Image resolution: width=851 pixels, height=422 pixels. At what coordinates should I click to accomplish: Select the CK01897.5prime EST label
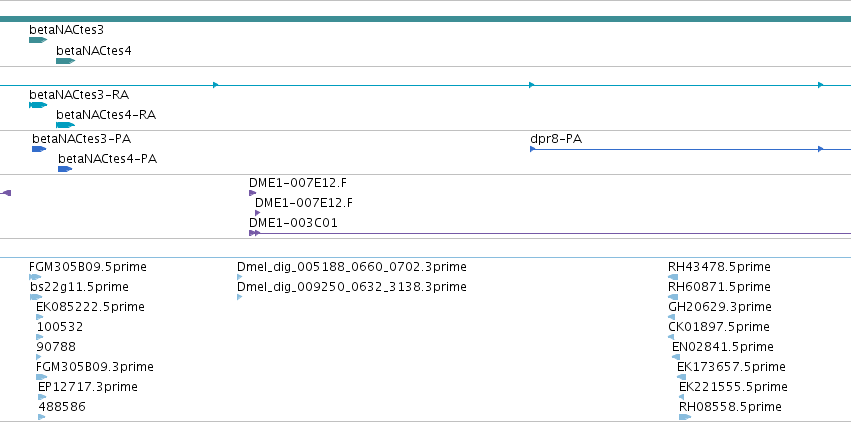pos(719,327)
